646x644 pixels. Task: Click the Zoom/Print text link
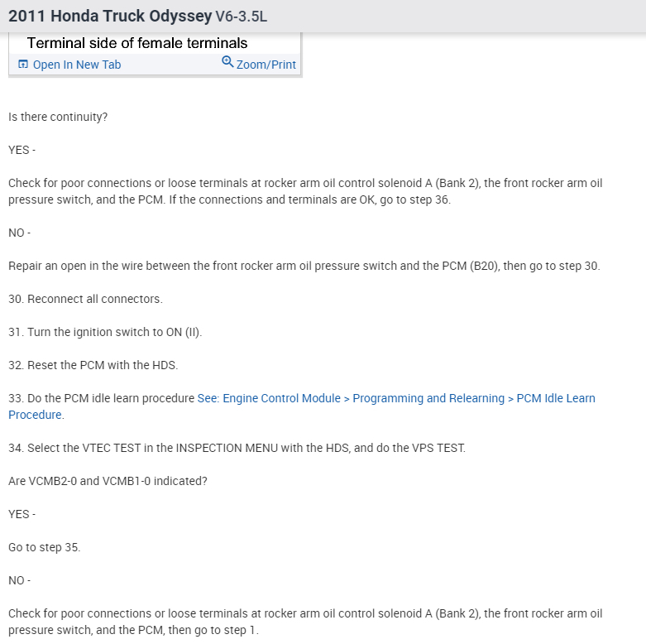click(x=266, y=65)
